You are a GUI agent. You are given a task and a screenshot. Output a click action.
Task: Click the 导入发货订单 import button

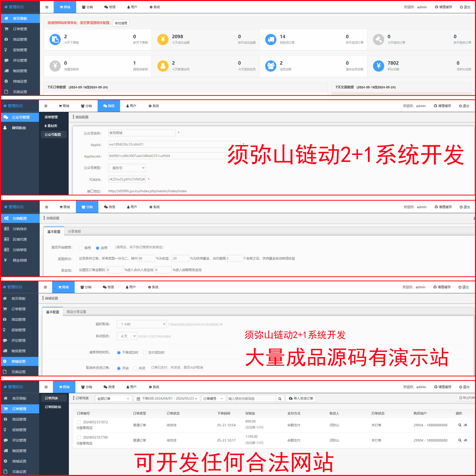301,398
